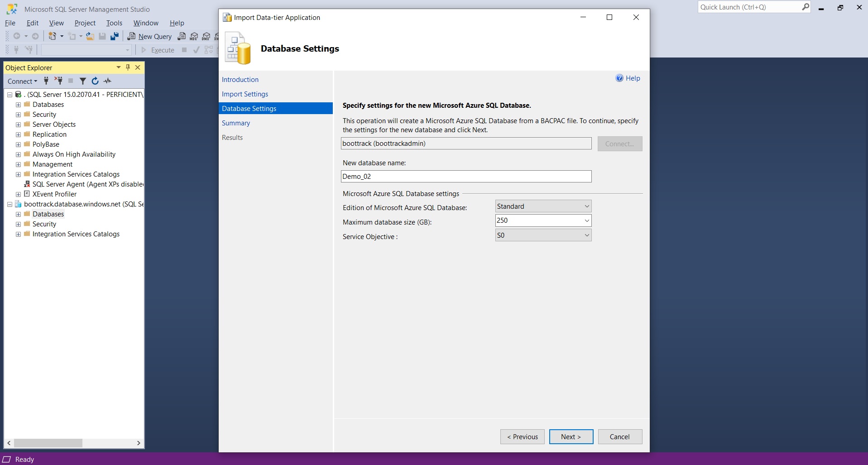Click the Cancel button
Screen dimensions: 868x465
620,437
